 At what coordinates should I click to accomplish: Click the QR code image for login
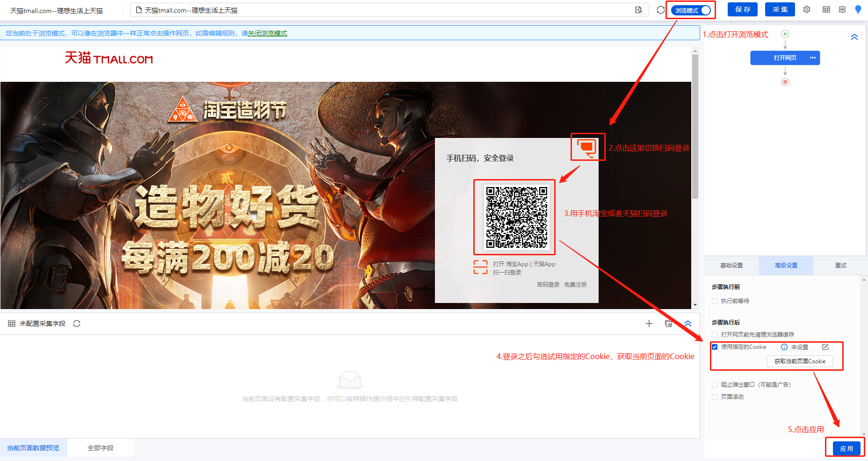[x=517, y=217]
